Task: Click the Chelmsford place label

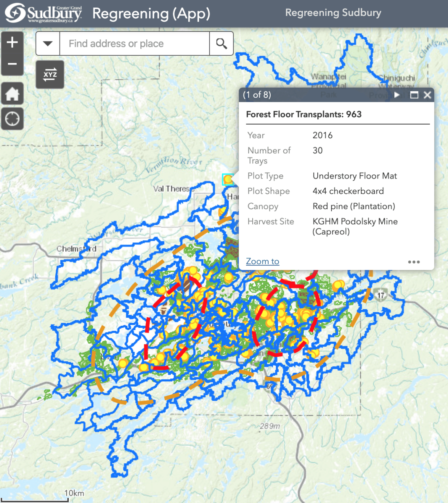Action: (x=76, y=249)
